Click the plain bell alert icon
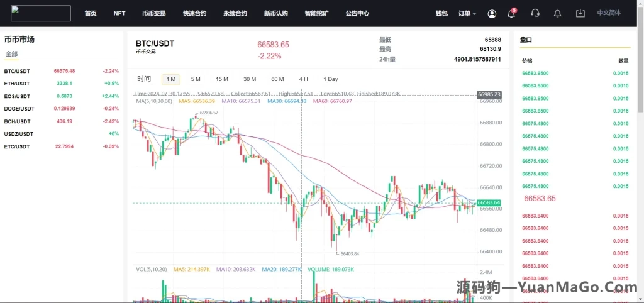The height and width of the screenshot is (303, 644). click(x=557, y=13)
